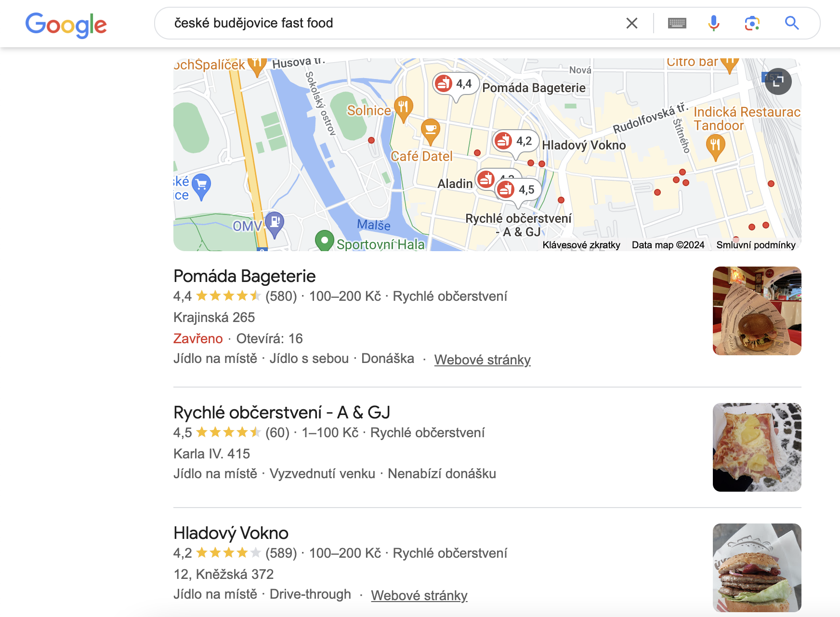Open Webové stránky for Pomáda Bageterie
Image resolution: width=840 pixels, height=617 pixels.
[x=482, y=360]
